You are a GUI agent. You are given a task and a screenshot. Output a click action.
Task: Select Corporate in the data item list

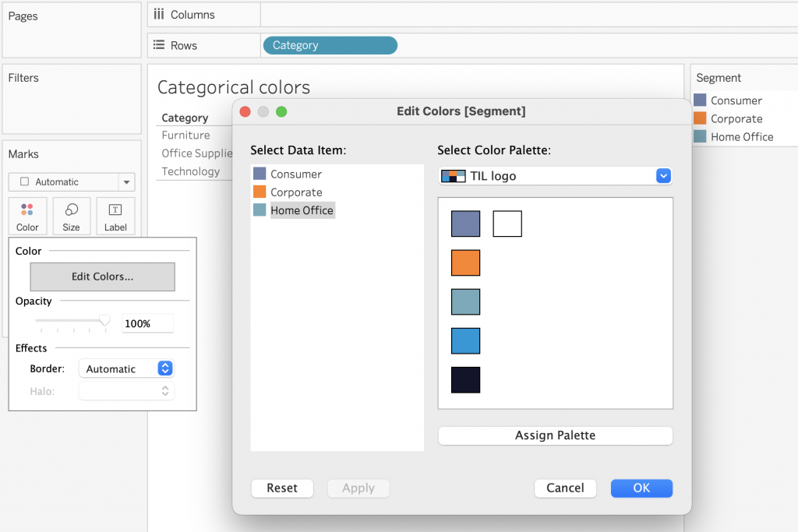[295, 192]
